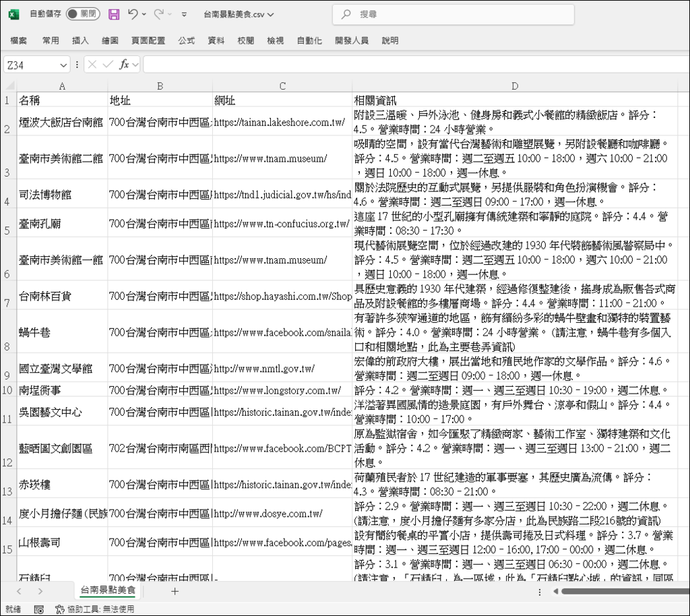This screenshot has width=690, height=616.
Task: Select column C header
Action: 282,86
